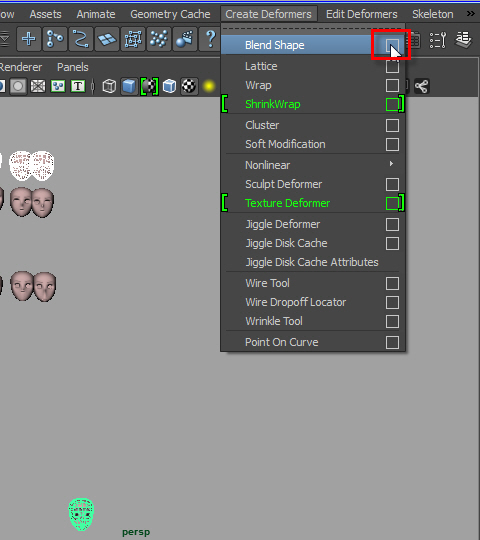Open the Blend Shape options box
Screen dimensions: 480x540
(x=392, y=45)
